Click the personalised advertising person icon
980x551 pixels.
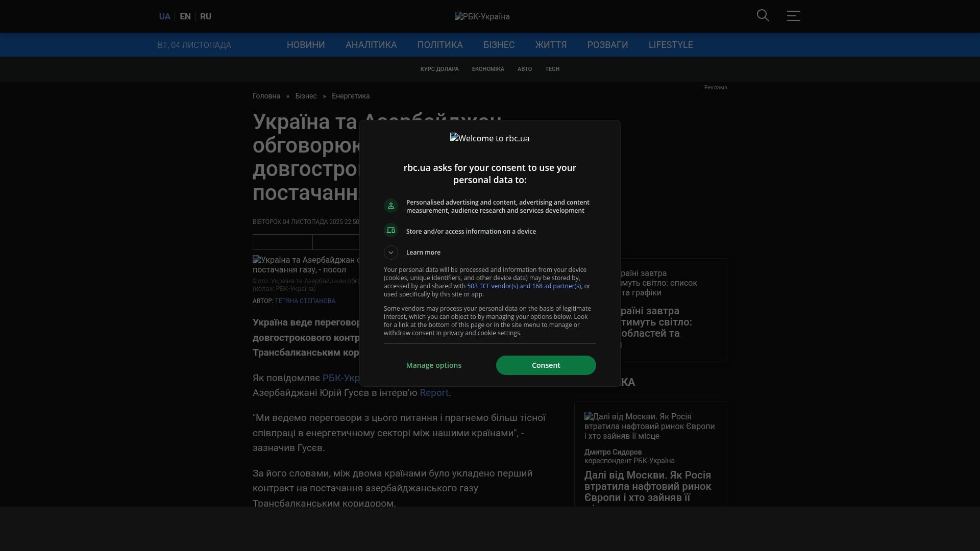(x=391, y=206)
